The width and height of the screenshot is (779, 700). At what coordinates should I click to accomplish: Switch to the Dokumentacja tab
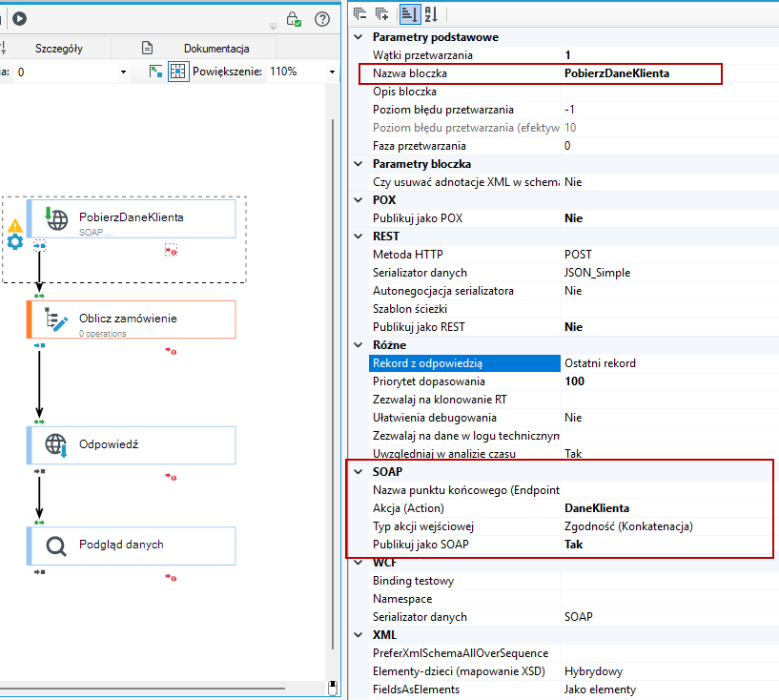pos(216,49)
